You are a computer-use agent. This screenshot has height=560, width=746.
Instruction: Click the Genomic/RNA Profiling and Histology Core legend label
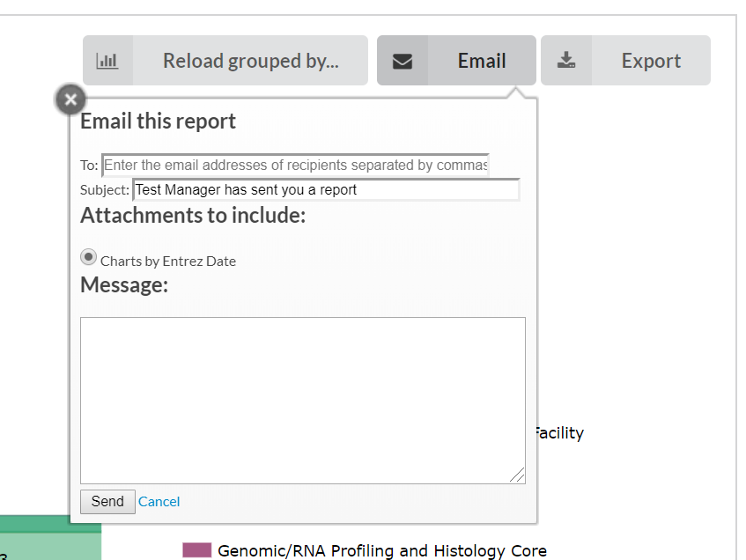click(382, 551)
